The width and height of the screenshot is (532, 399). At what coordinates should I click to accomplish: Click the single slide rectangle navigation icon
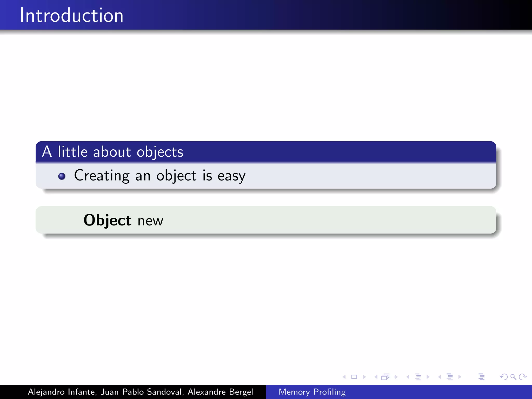pos(354,377)
